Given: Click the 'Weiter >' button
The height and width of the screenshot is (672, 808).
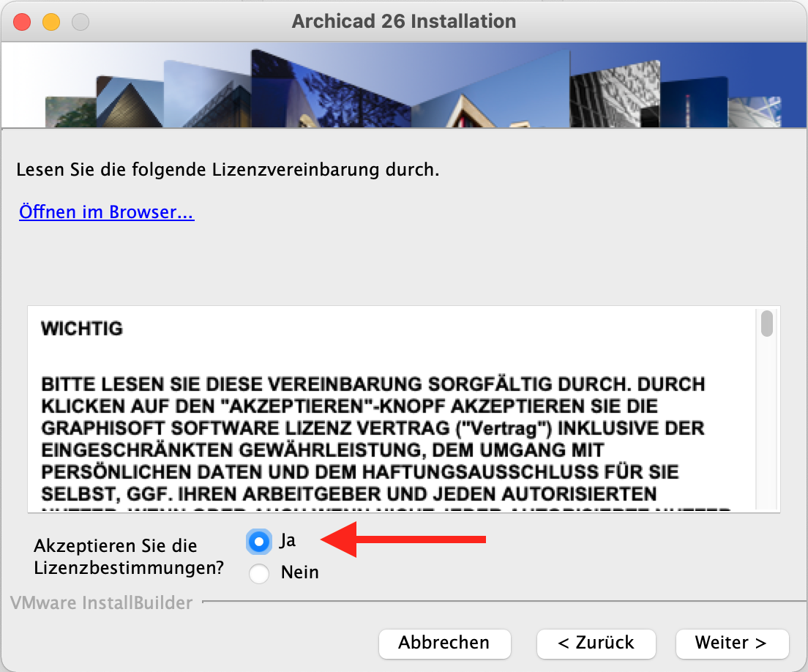Looking at the screenshot, I should (732, 643).
